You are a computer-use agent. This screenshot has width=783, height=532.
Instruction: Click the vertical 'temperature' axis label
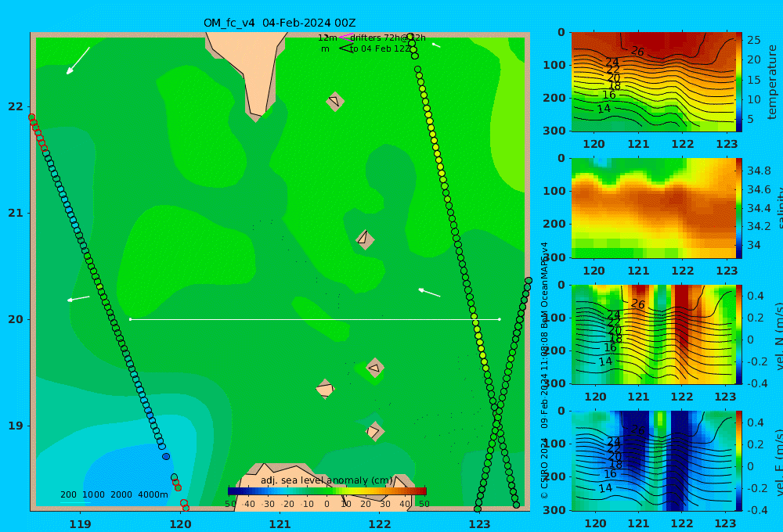point(772,82)
